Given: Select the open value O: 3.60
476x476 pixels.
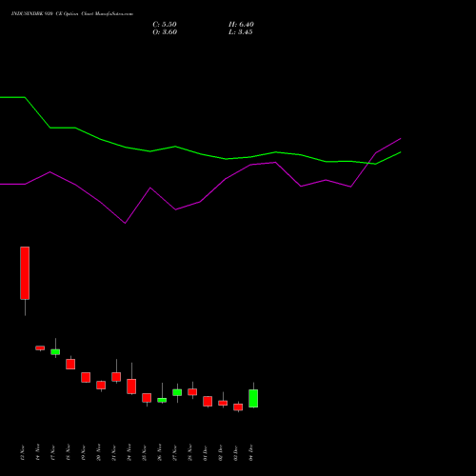Looking at the screenshot, I should point(165,32).
